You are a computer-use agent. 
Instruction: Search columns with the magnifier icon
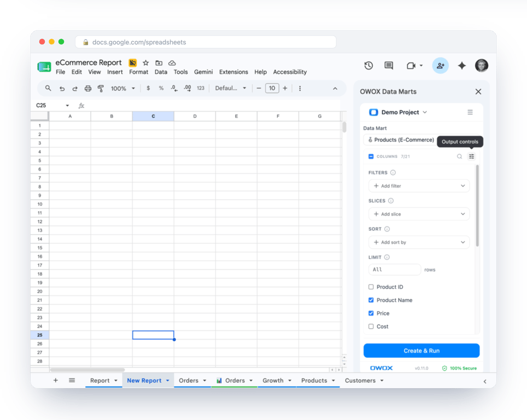click(x=459, y=156)
